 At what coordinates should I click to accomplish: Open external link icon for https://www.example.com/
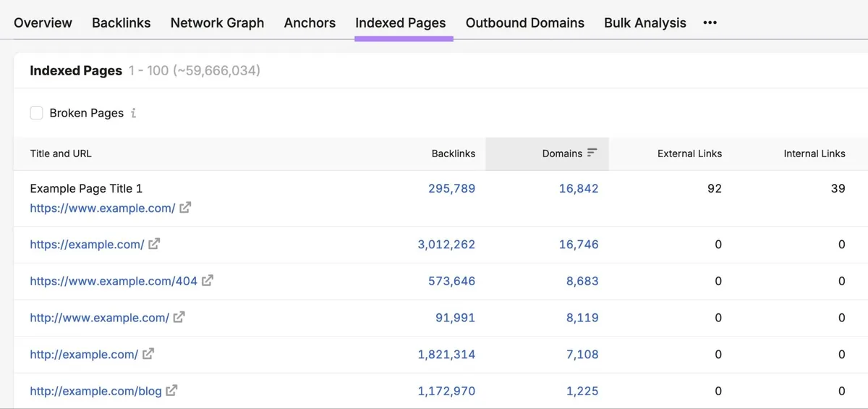point(185,208)
